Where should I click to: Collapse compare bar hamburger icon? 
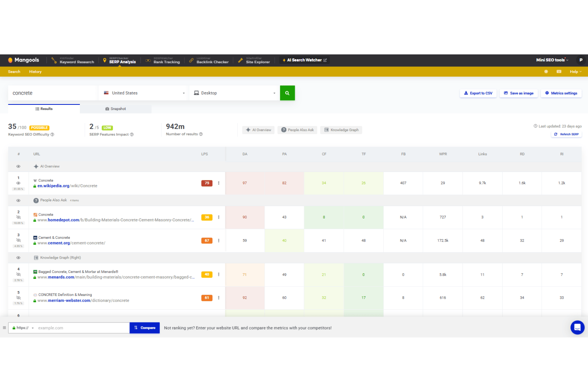coord(4,328)
